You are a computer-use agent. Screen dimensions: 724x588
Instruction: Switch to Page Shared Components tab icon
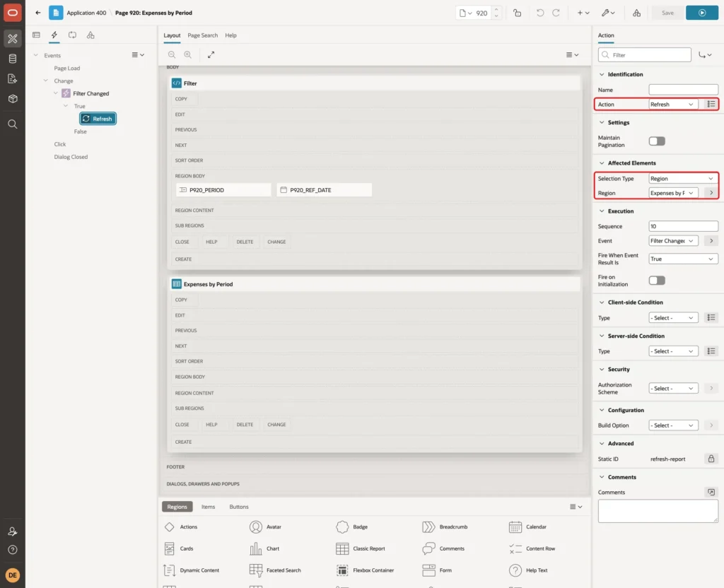pos(90,35)
